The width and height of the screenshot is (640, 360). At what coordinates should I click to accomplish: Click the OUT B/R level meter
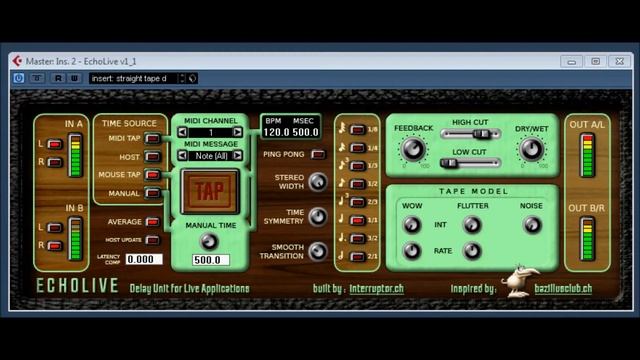(x=587, y=239)
